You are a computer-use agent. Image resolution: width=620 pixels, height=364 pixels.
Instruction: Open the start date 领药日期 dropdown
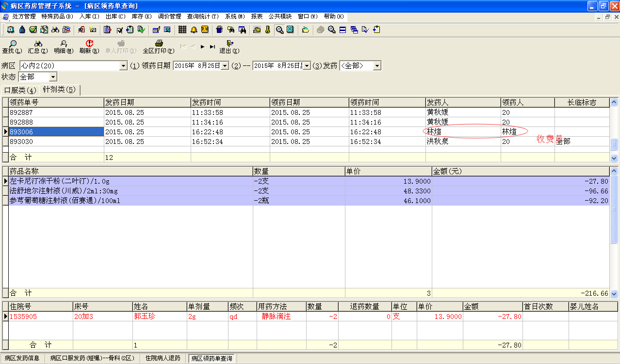[225, 66]
